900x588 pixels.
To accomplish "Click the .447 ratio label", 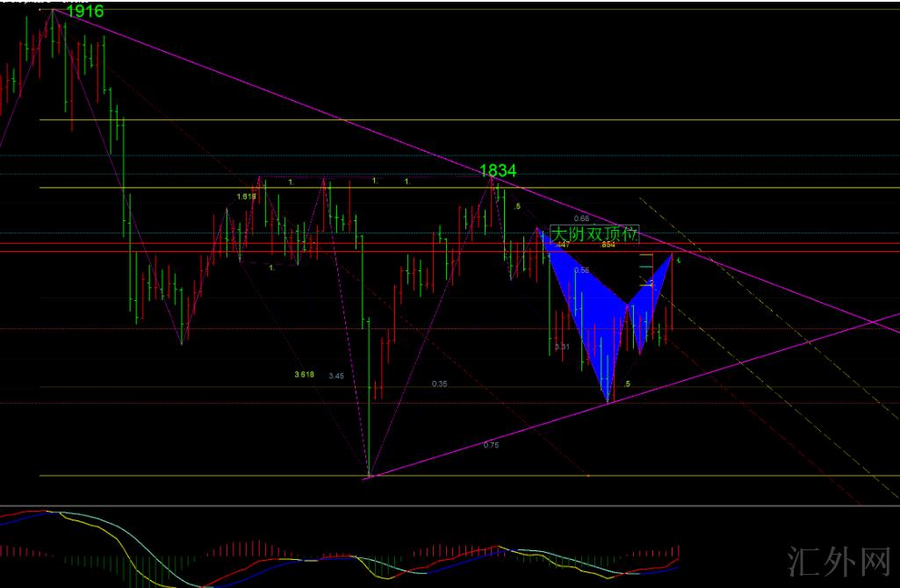I will [563, 245].
